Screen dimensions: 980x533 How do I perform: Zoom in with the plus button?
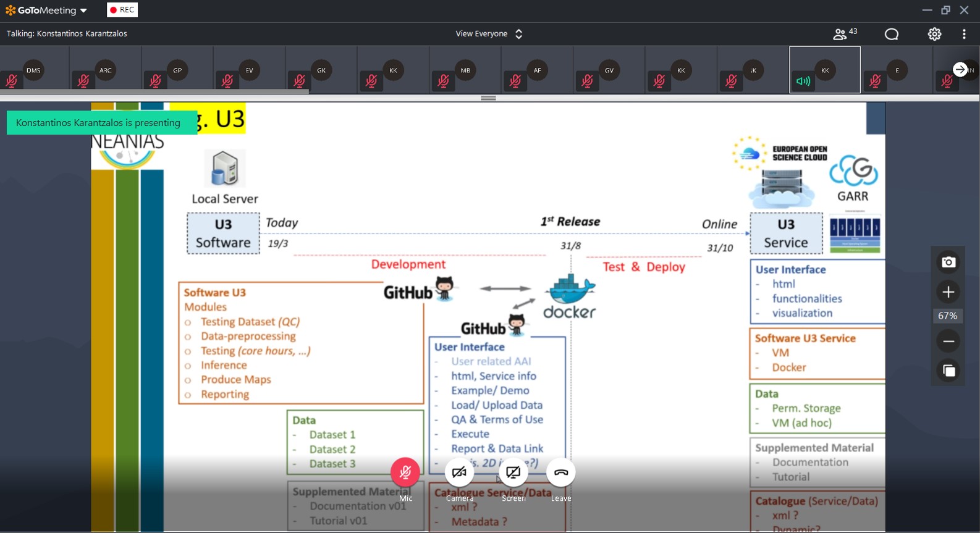point(948,292)
